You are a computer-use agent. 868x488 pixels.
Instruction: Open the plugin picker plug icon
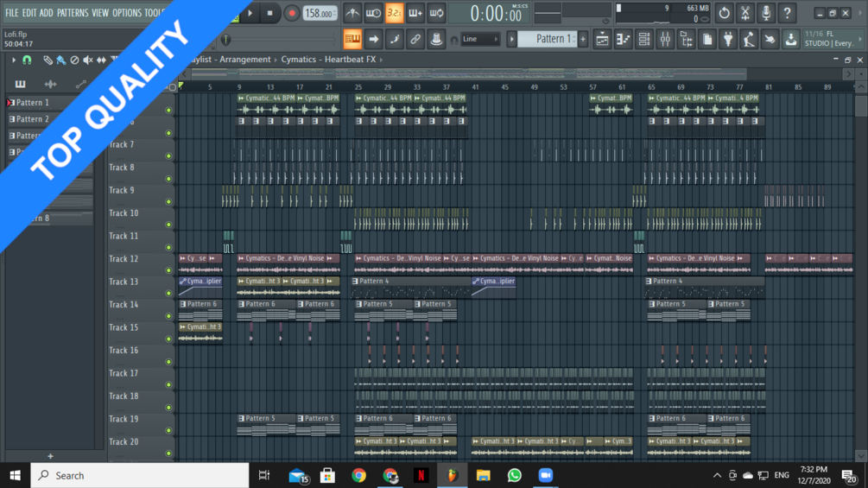tap(728, 39)
